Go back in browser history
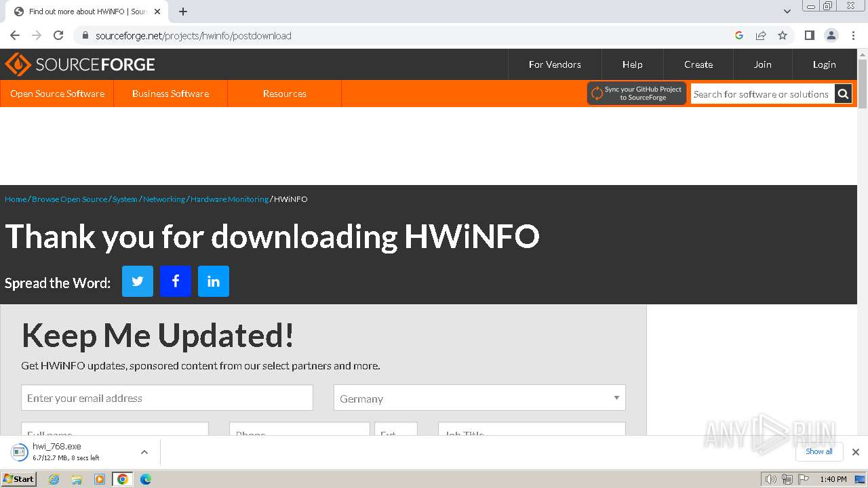Image resolution: width=868 pixels, height=488 pixels. pos(15,35)
